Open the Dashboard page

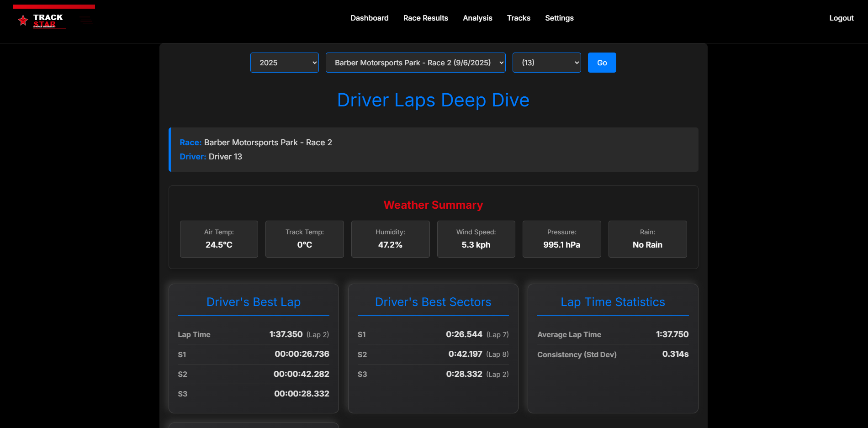(x=369, y=18)
